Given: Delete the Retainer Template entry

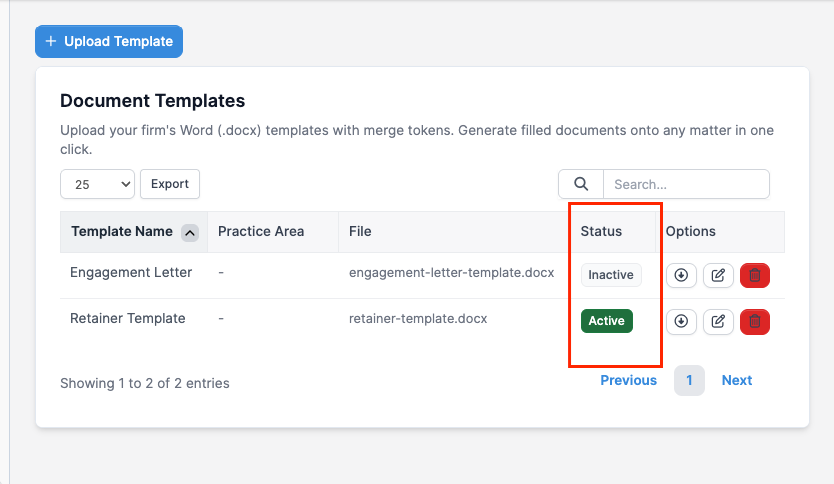Looking at the screenshot, I should [755, 321].
